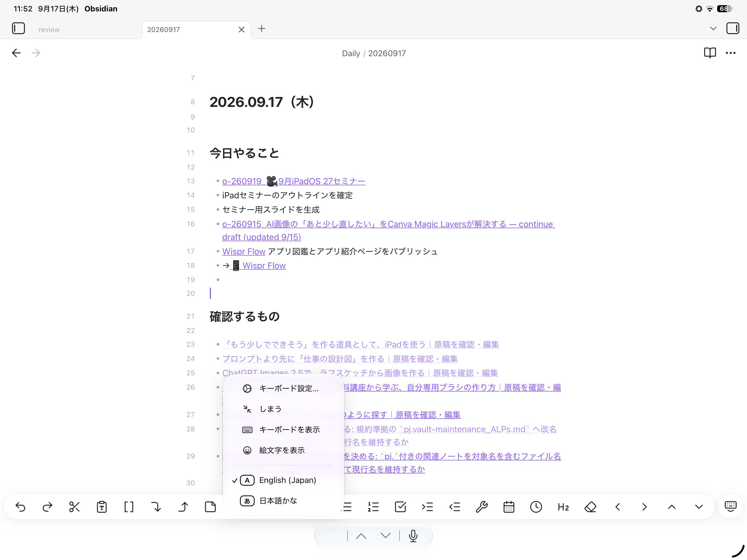Image resolution: width=747 pixels, height=560 pixels.
Task: Tap the new note page icon
Action: pyautogui.click(x=210, y=507)
